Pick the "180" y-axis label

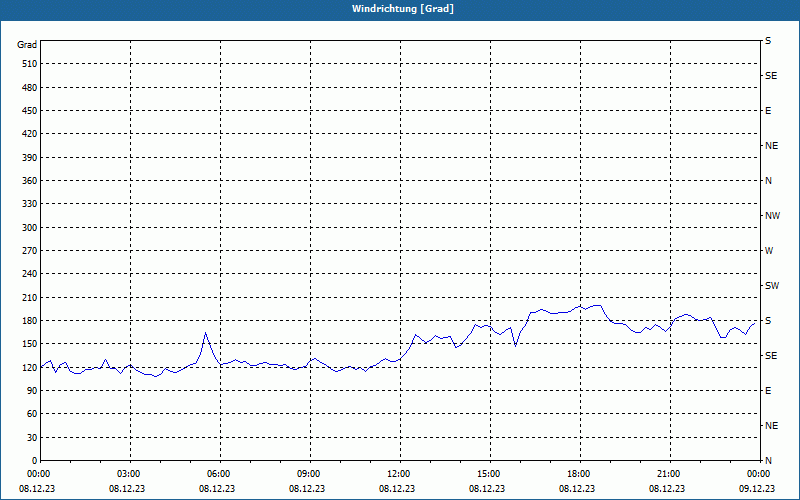click(x=30, y=321)
